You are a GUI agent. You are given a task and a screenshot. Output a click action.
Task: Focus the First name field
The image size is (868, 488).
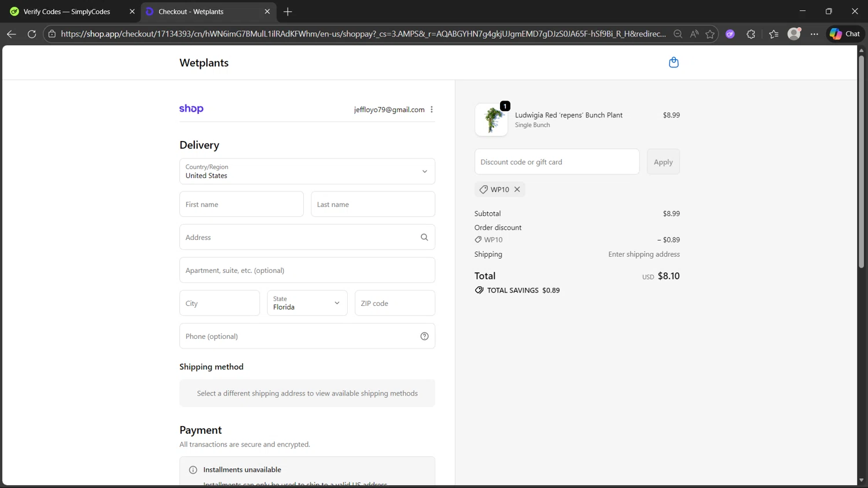pos(241,204)
